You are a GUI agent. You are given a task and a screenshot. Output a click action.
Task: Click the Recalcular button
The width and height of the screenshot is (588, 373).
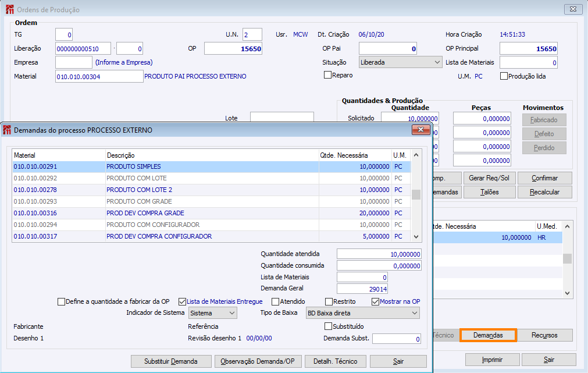point(544,192)
